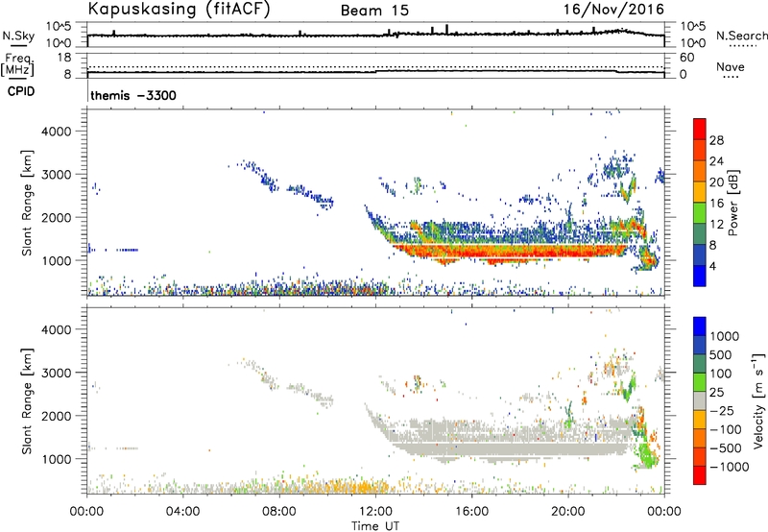Click the '28' tick on the Power colorbar

pos(716,140)
